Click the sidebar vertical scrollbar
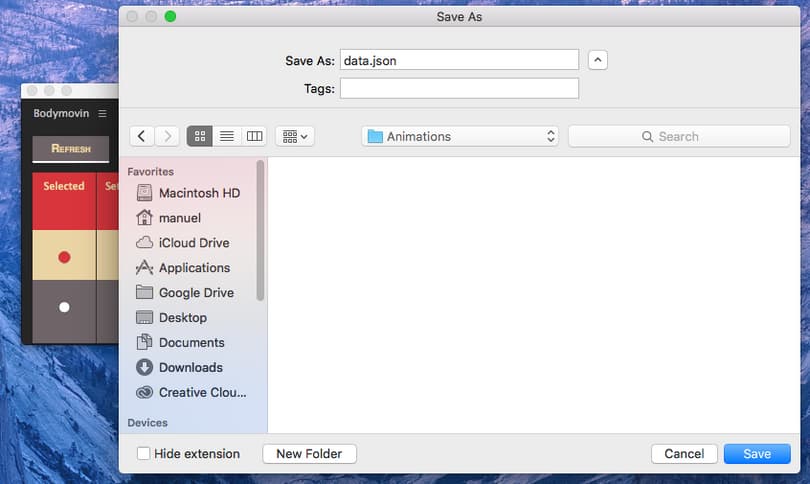The height and width of the screenshot is (484, 810). [260, 230]
